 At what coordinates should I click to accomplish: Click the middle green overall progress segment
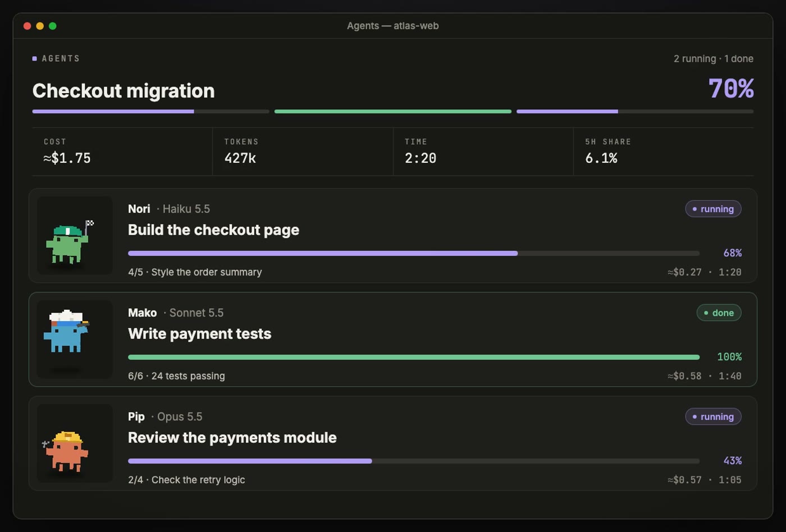[x=393, y=111]
